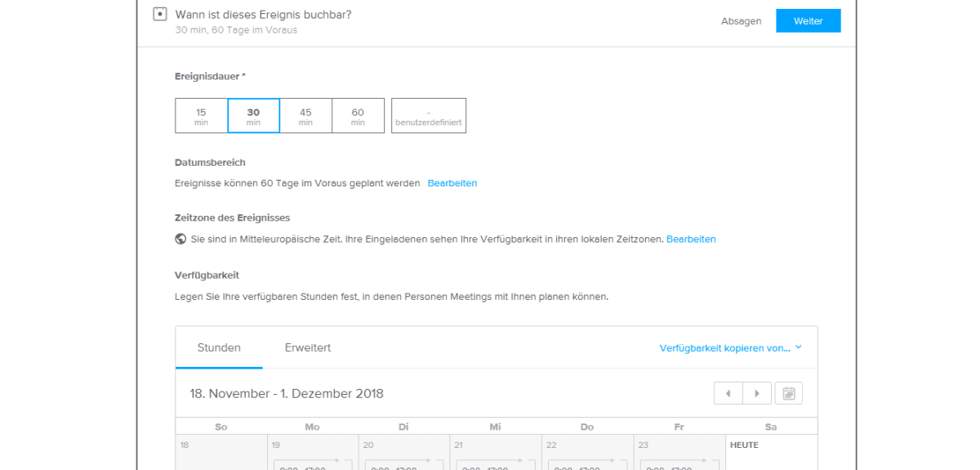Viewport: 980px width, 470px height.
Task: Click the calendar icon next to the event question
Action: point(160,14)
